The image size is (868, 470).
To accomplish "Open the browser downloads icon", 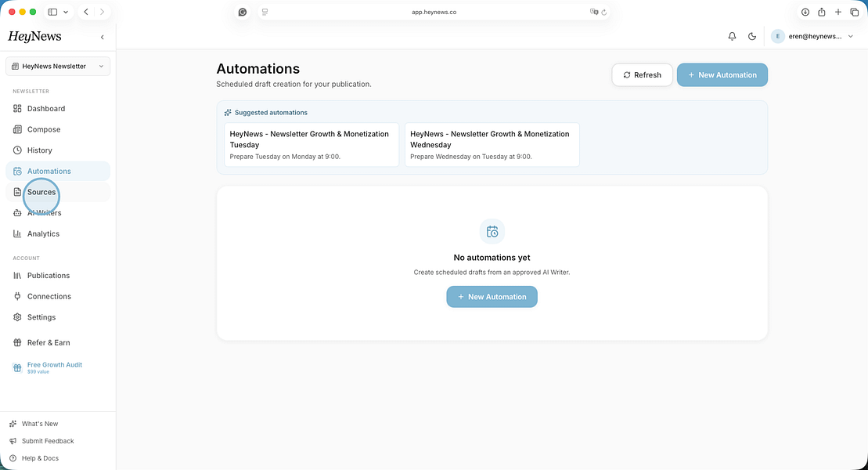I will click(805, 12).
